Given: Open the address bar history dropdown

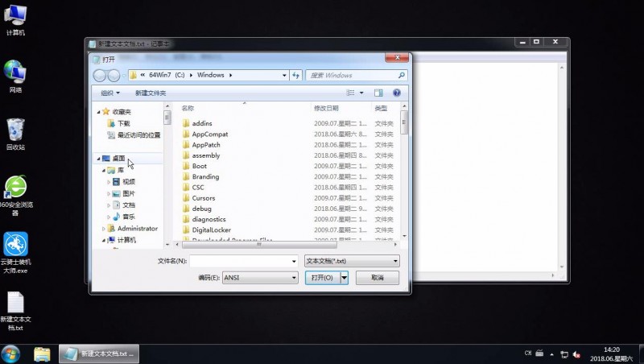Looking at the screenshot, I should pos(284,75).
